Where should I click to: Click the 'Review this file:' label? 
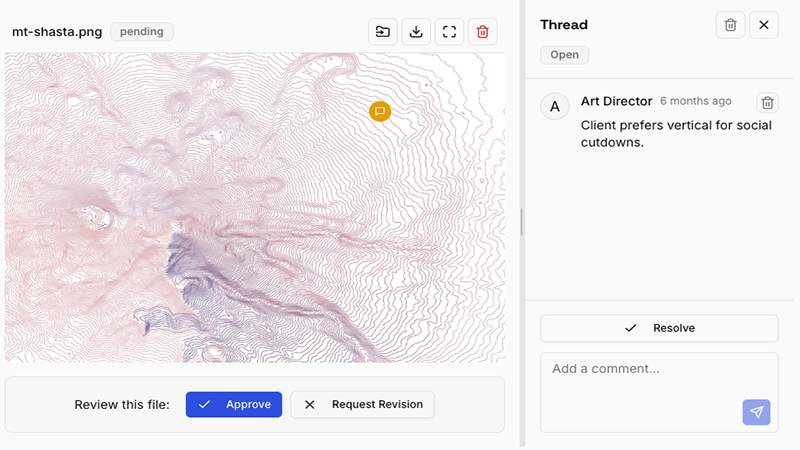pyautogui.click(x=122, y=405)
